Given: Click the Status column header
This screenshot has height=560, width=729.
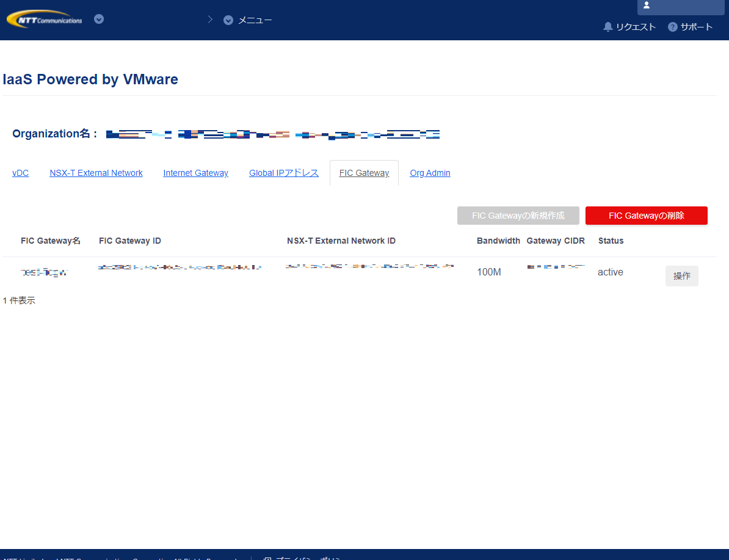Looking at the screenshot, I should click(x=611, y=241).
